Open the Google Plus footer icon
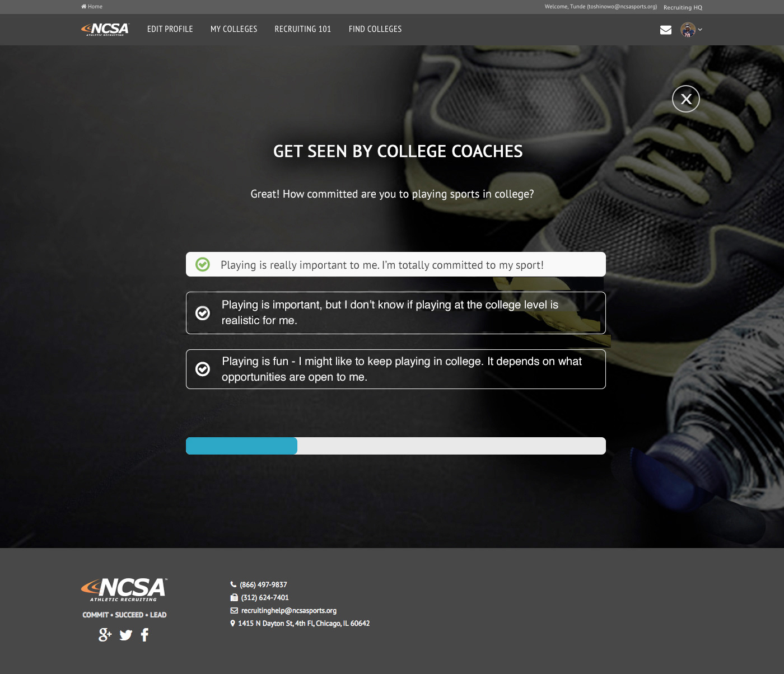784x674 pixels. (105, 634)
